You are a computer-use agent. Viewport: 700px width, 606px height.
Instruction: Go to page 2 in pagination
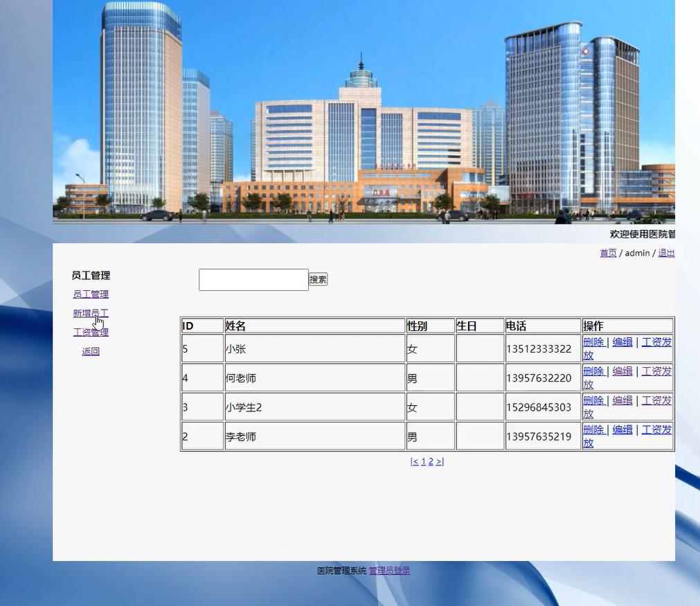click(x=431, y=462)
